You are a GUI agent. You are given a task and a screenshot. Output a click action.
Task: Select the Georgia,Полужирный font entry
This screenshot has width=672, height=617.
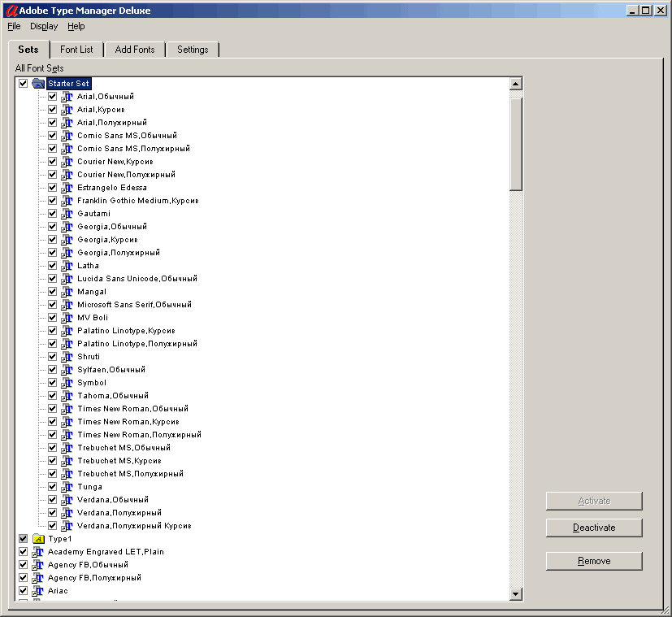[119, 253]
